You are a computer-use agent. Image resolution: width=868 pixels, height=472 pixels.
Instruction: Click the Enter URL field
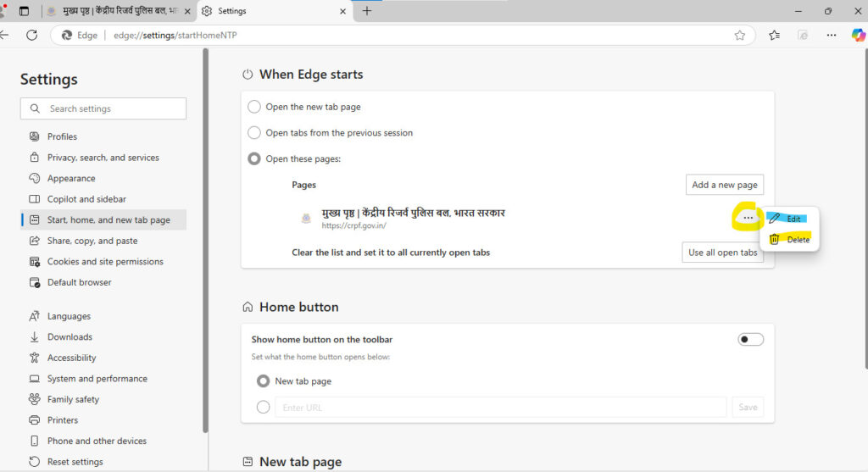[500, 408]
